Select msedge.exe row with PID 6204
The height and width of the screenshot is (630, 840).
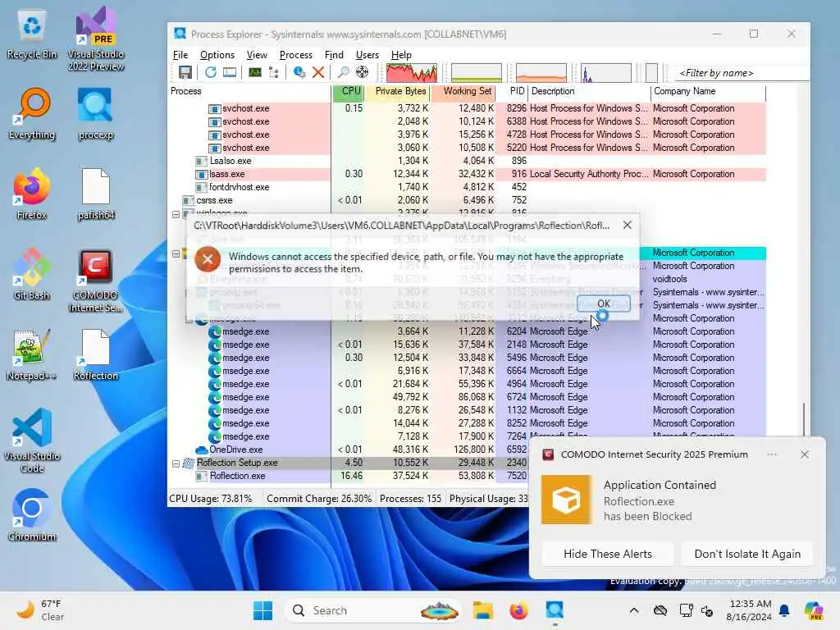point(468,331)
